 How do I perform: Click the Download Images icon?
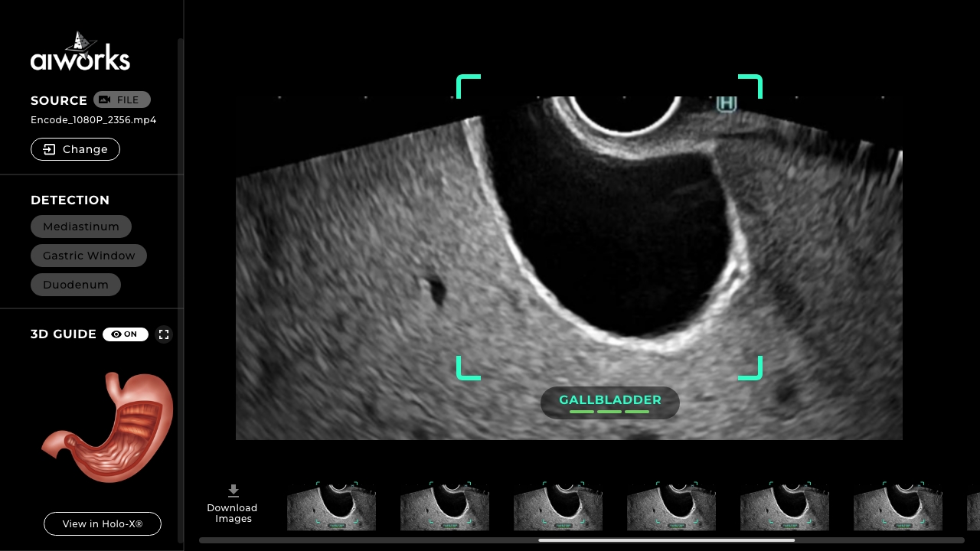click(x=234, y=491)
